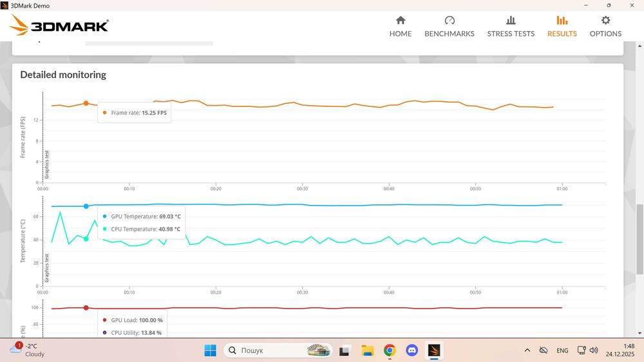Open File Explorer from the taskbar
644x362 pixels.
tap(367, 350)
